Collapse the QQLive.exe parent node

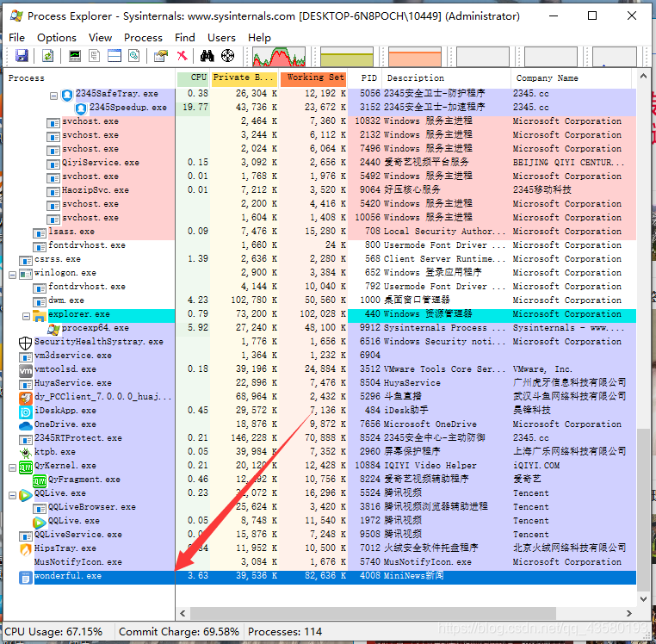click(x=13, y=495)
